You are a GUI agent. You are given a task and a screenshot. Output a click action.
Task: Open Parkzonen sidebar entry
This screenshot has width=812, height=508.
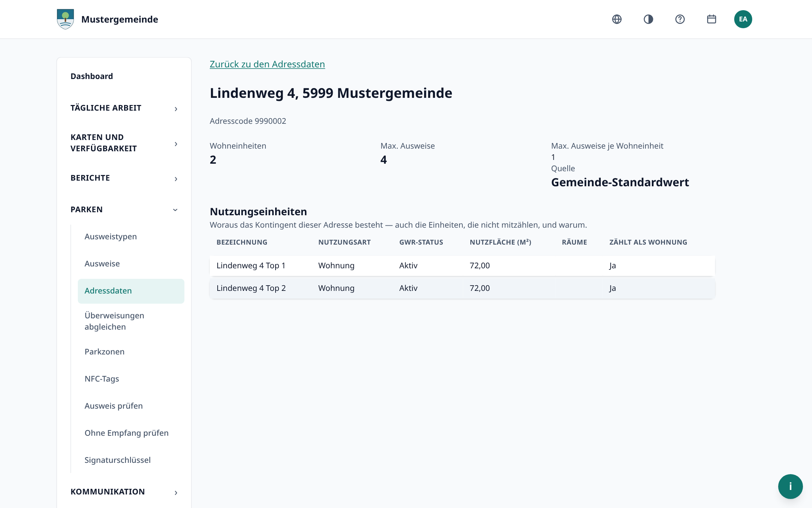click(105, 352)
